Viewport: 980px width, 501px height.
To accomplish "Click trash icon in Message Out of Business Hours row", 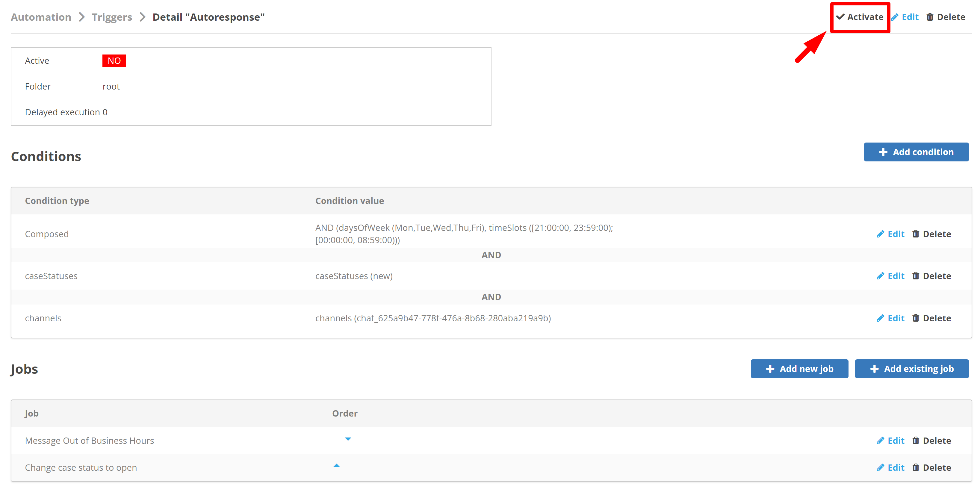I will pyautogui.click(x=916, y=441).
